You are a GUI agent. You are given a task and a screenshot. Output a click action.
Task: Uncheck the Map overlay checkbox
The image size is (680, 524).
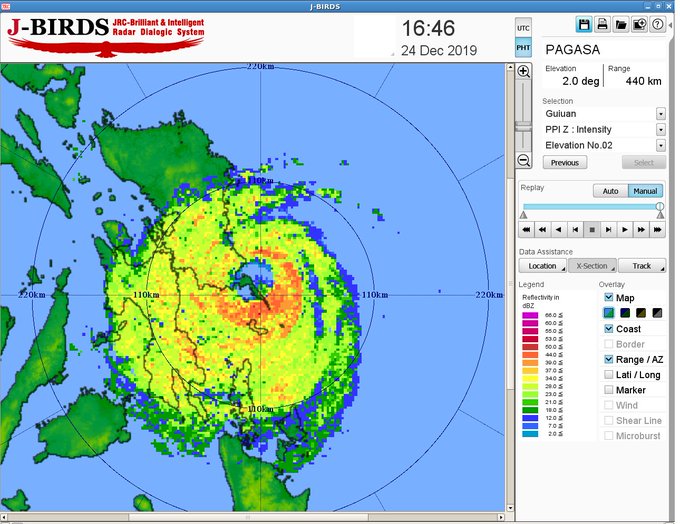609,298
